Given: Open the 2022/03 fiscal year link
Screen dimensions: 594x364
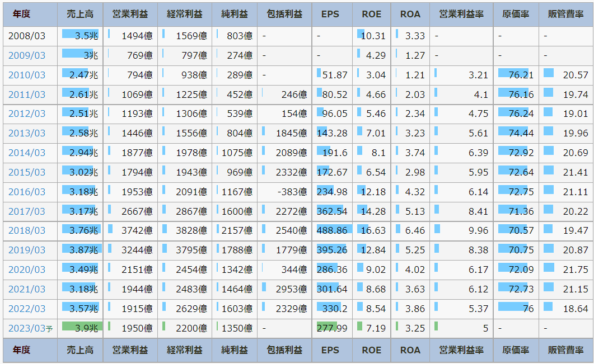Looking at the screenshot, I should point(26,309).
